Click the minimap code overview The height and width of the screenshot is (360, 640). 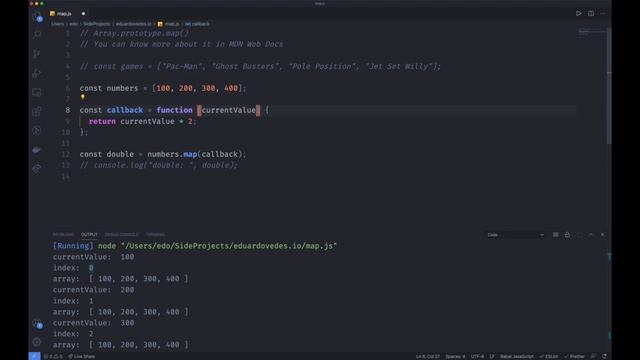(590, 32)
